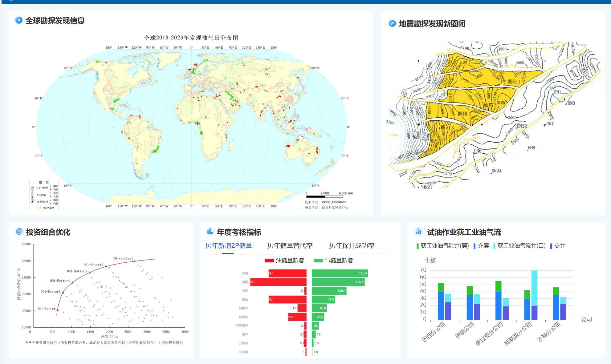Click the 沙特分公司 axis label

click(549, 332)
